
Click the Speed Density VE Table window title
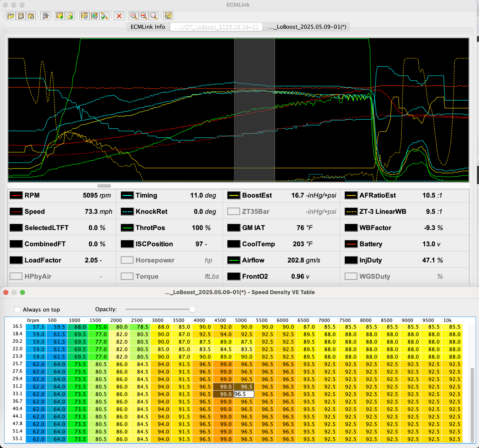[240, 292]
